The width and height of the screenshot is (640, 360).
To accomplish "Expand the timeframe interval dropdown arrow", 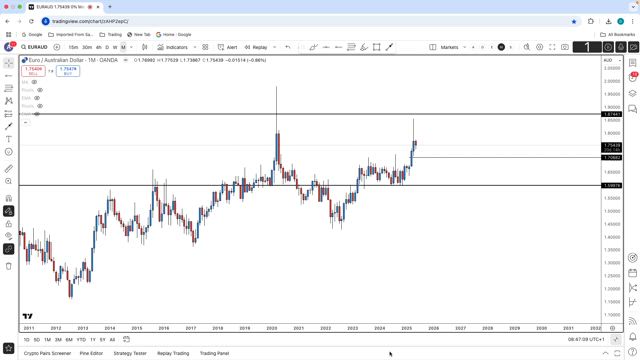I will point(131,47).
